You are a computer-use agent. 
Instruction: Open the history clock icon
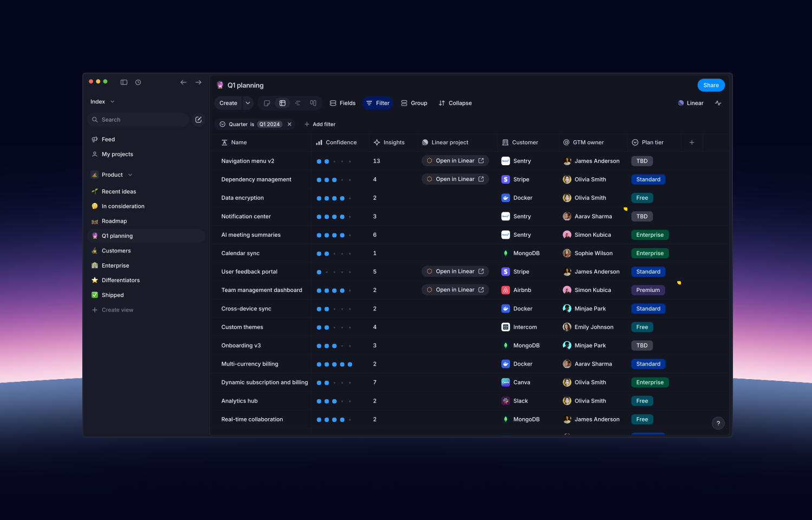(138, 82)
